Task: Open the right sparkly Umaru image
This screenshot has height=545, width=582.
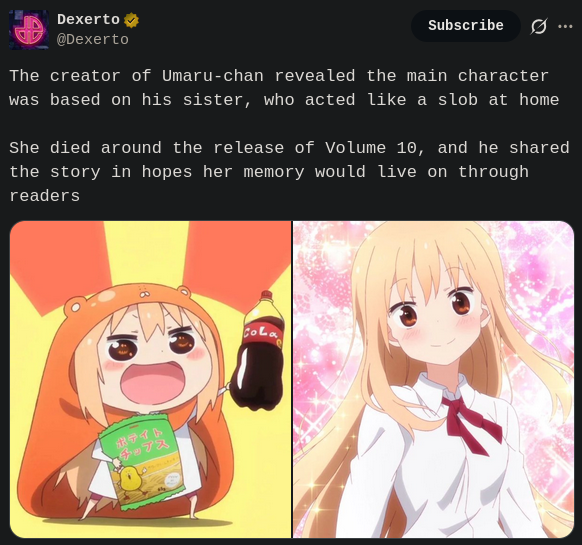Action: pos(434,379)
